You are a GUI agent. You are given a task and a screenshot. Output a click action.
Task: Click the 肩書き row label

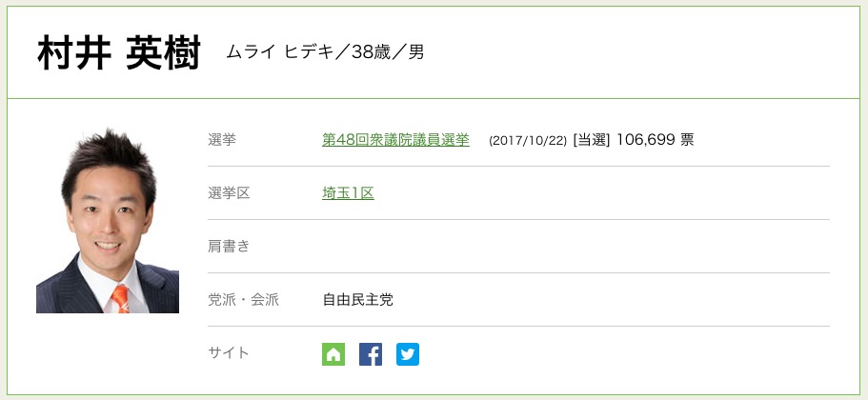[229, 247]
